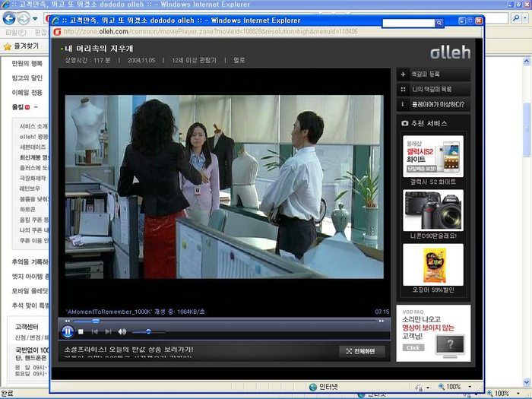Click the popup search input box
The height and width of the screenshot is (399, 532).
408,23
